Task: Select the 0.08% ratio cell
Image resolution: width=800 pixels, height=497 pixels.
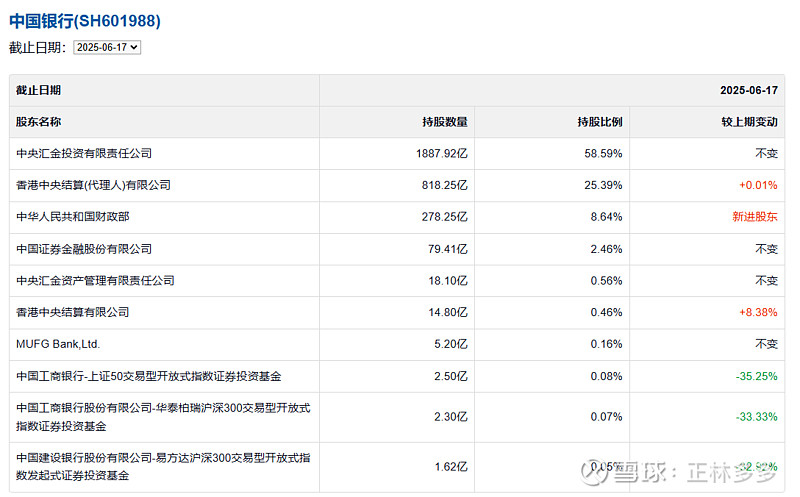Action: tap(606, 376)
